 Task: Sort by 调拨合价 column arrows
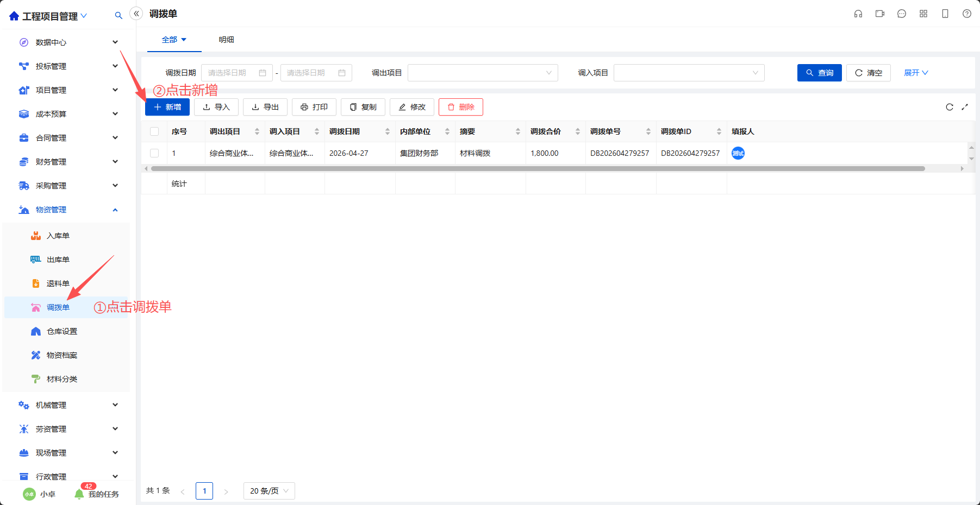[x=578, y=131]
